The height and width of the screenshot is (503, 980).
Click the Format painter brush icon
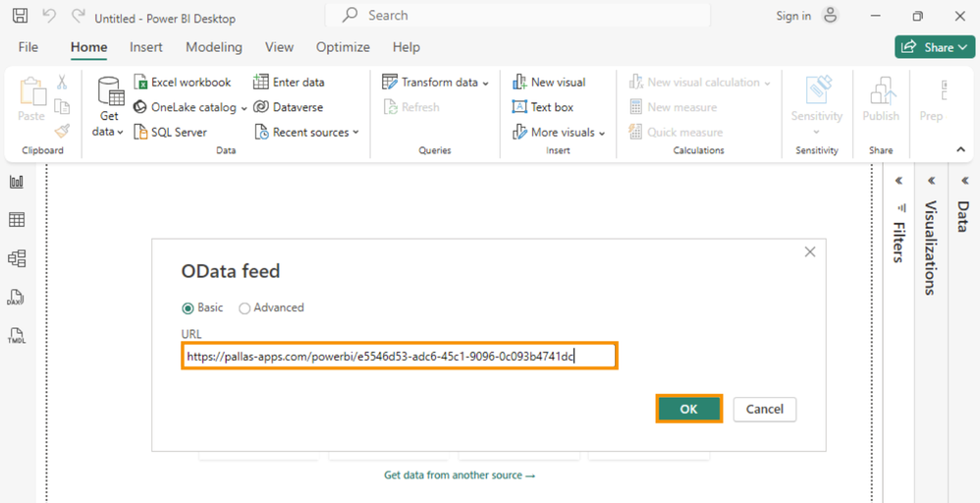[x=62, y=132]
